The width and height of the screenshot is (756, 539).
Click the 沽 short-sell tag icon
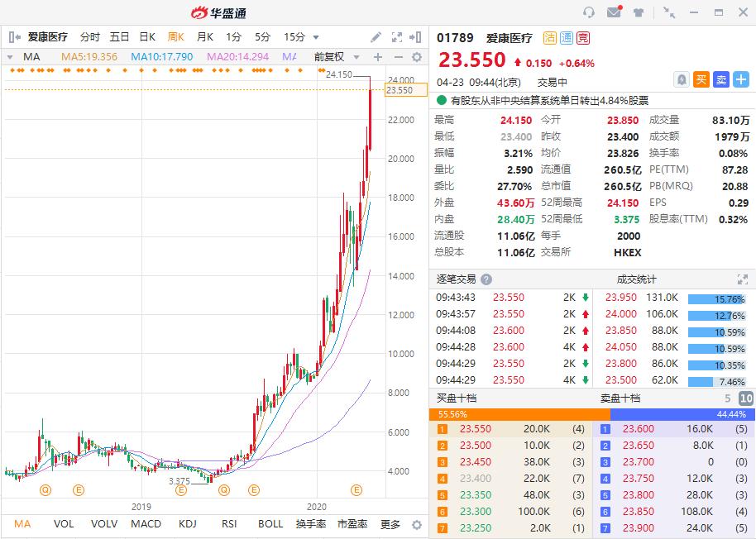(550, 37)
